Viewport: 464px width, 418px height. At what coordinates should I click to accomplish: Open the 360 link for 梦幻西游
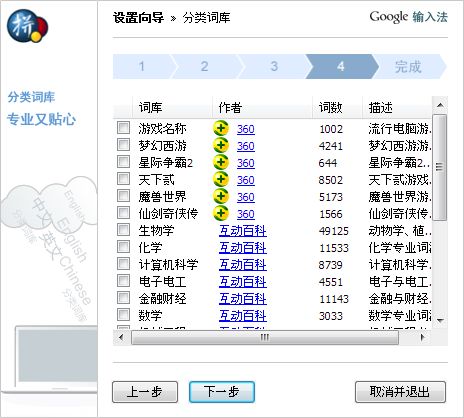[246, 146]
